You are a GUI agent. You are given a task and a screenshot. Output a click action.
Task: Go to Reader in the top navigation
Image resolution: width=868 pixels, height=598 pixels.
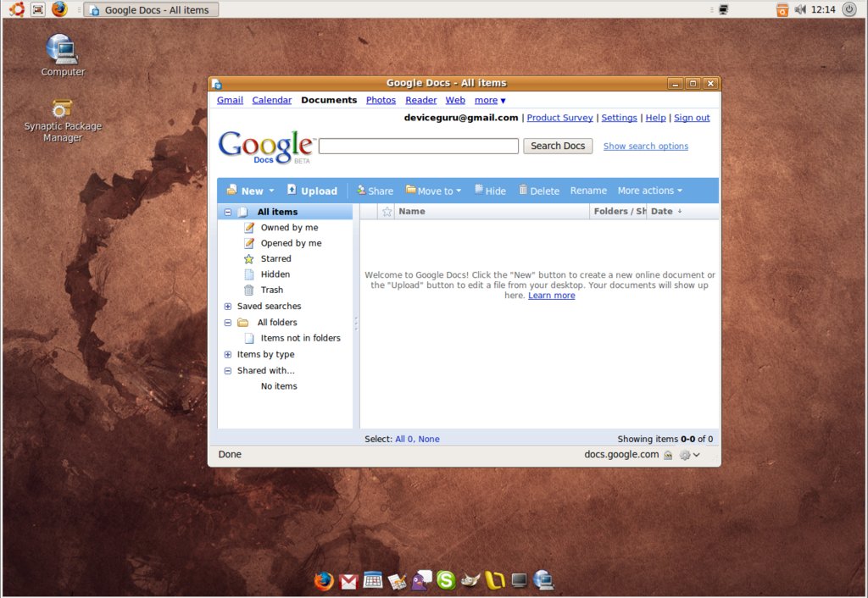(420, 100)
